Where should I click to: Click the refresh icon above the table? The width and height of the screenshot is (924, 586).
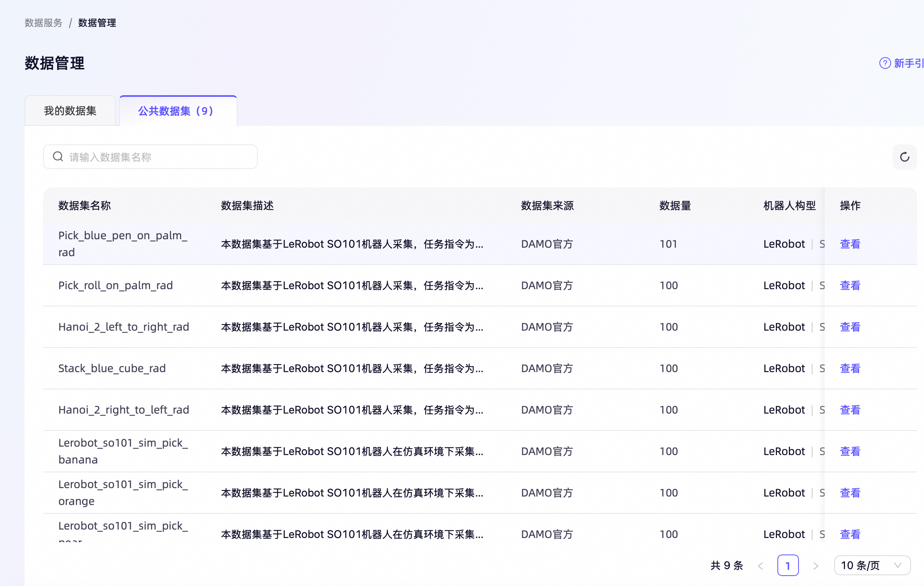pos(904,157)
